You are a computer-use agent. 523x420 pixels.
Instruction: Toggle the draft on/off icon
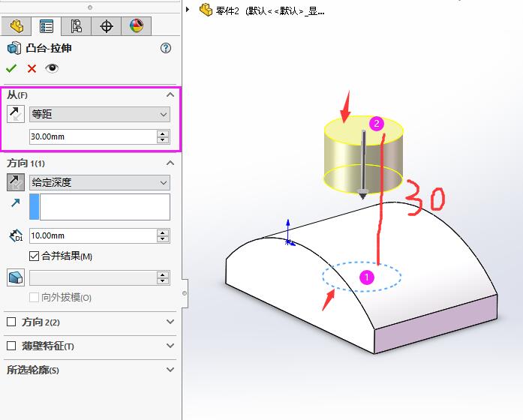coord(16,277)
